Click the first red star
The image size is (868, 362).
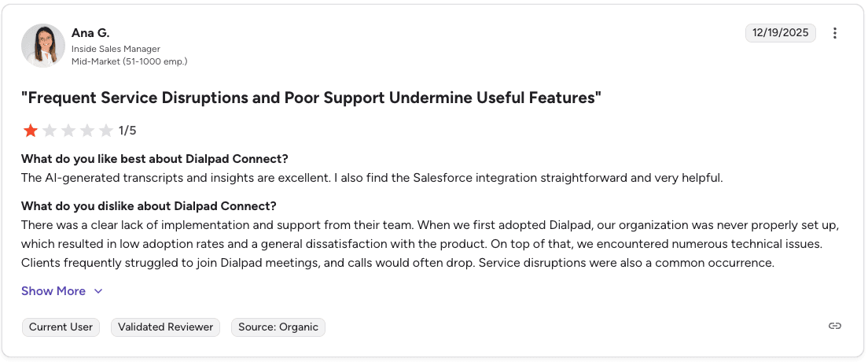tap(31, 131)
